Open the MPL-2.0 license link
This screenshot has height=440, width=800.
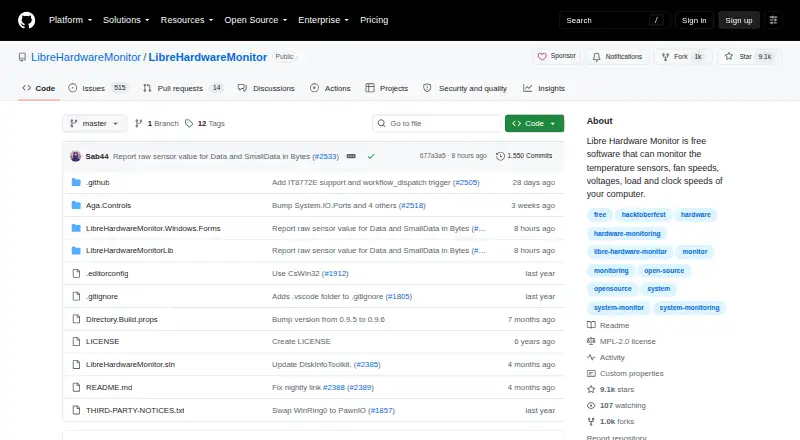tap(621, 341)
